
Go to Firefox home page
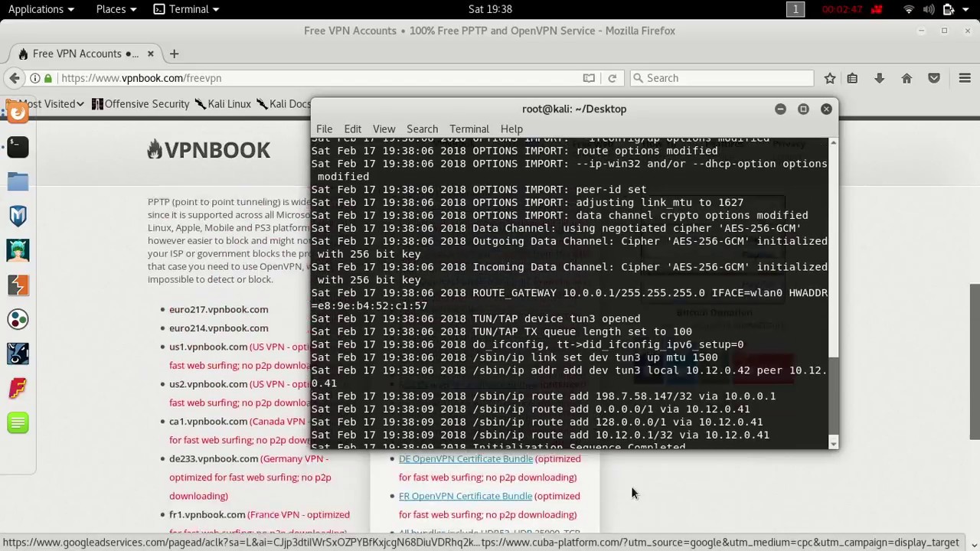[x=906, y=78]
